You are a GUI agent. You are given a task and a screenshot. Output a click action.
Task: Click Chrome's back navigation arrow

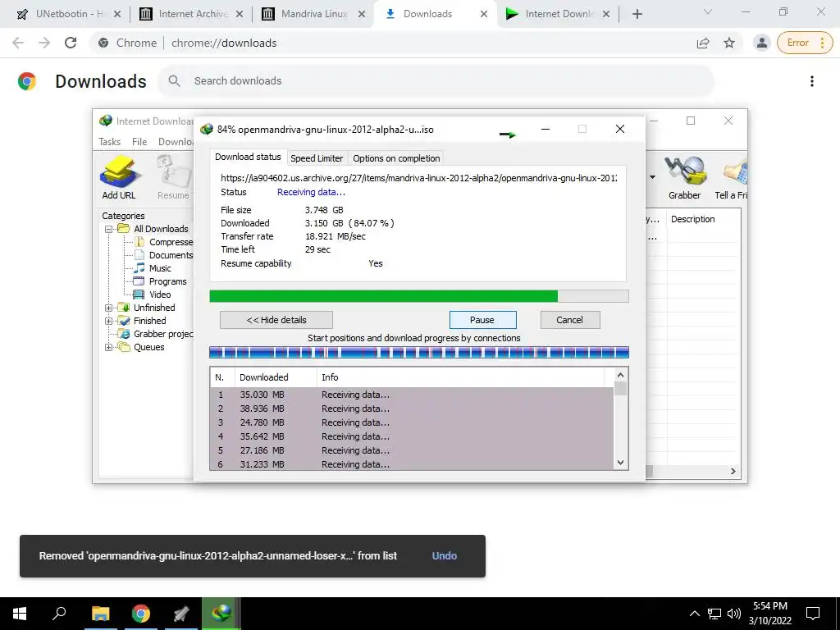tap(18, 43)
